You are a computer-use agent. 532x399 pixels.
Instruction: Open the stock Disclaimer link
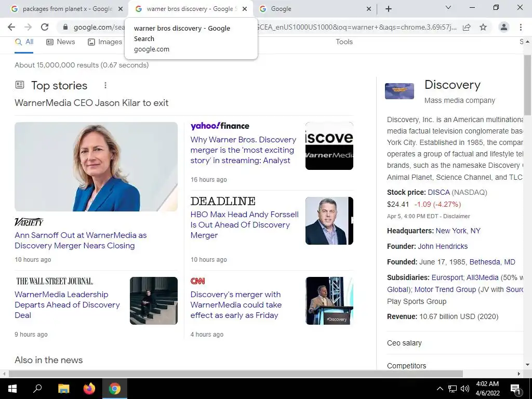[x=456, y=216]
